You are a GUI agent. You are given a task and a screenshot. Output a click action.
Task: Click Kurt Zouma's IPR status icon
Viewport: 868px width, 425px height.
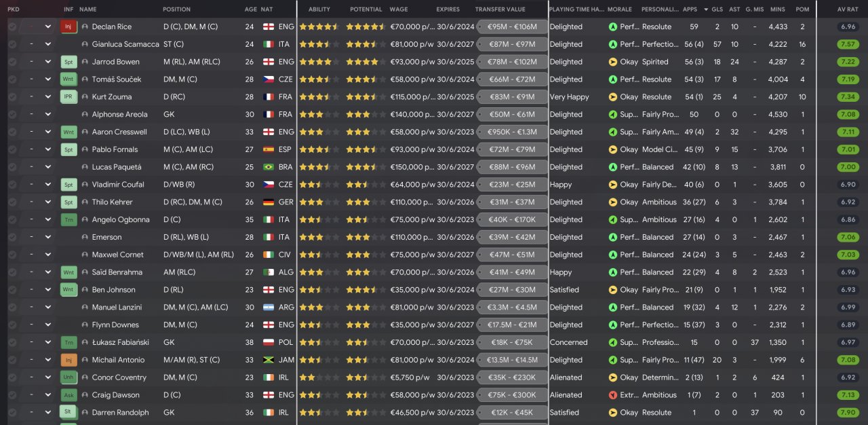tap(68, 96)
